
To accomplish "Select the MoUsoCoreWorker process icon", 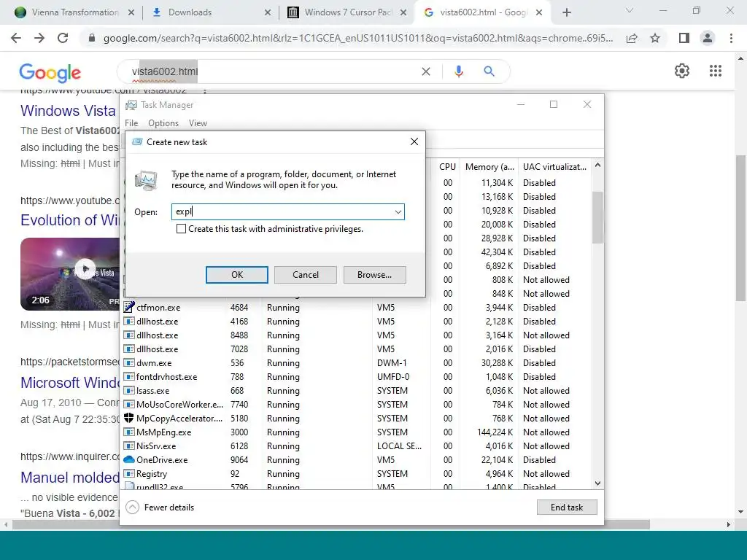I will coord(129,404).
